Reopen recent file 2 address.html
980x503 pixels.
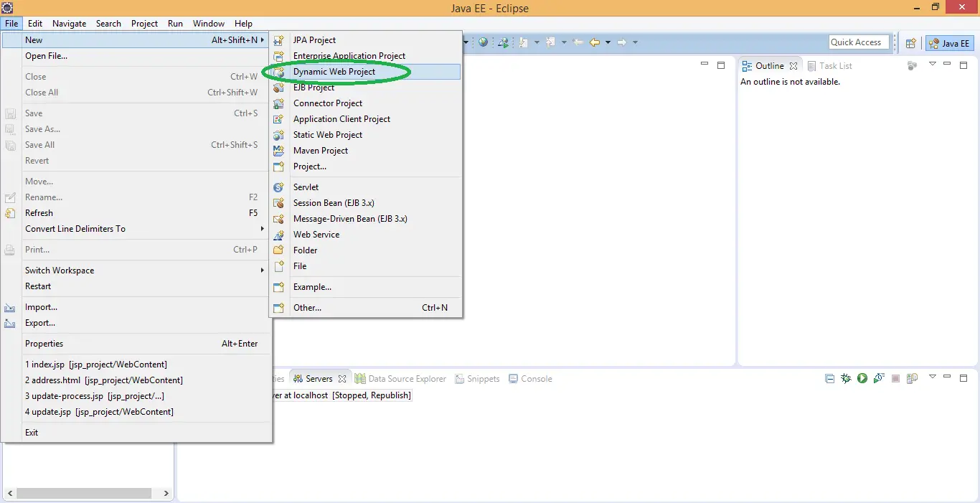point(136,380)
